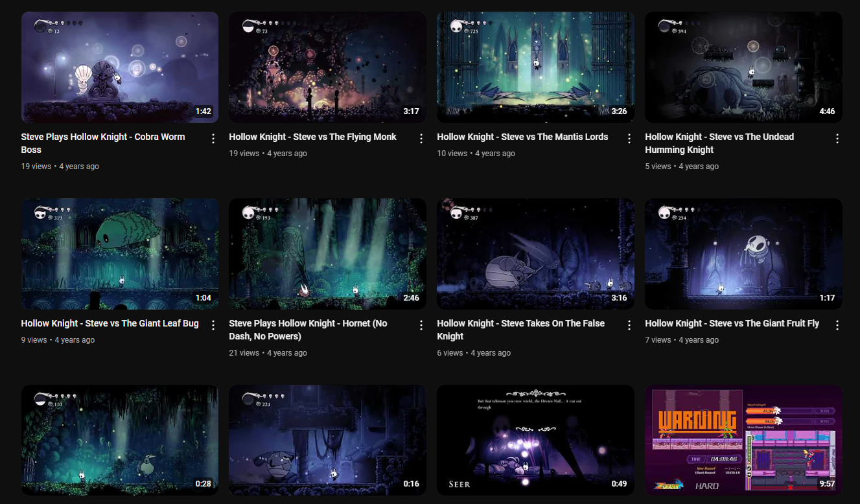This screenshot has height=504, width=860.
Task: Play the 0:28 duration video thumbnail
Action: (120, 441)
